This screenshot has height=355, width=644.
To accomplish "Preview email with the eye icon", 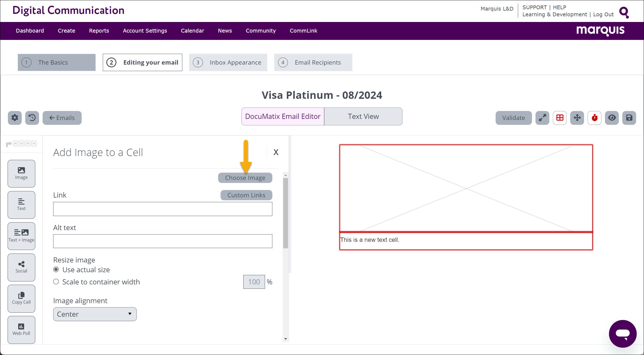I will [x=612, y=118].
